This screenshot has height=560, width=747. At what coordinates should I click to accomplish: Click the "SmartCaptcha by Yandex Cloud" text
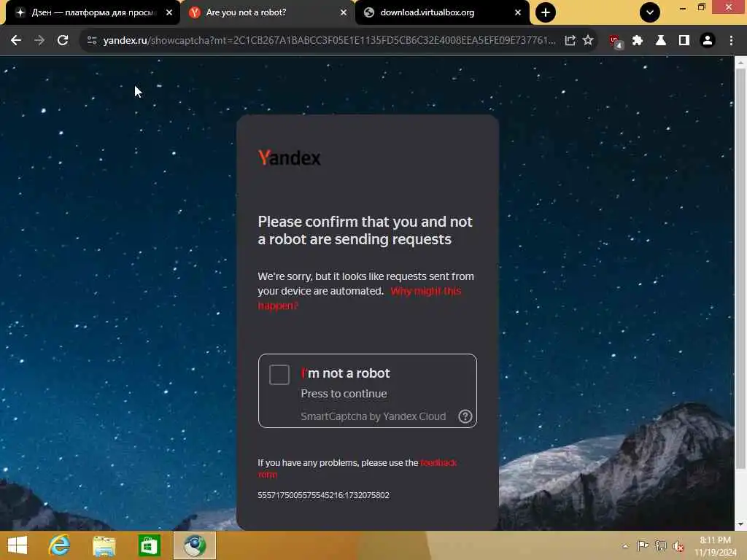tap(373, 416)
